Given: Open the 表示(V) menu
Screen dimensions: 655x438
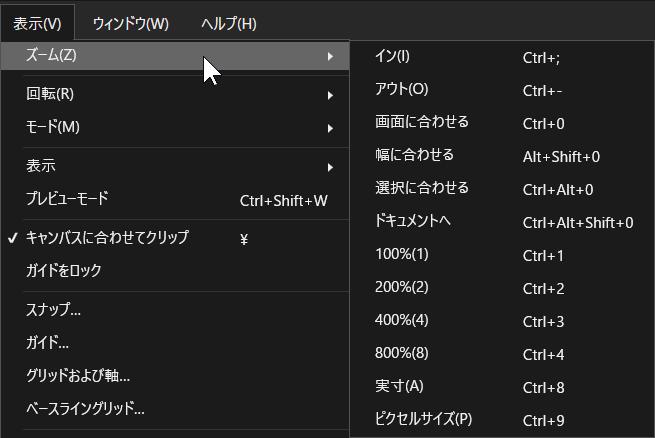Looking at the screenshot, I should tap(37, 22).
